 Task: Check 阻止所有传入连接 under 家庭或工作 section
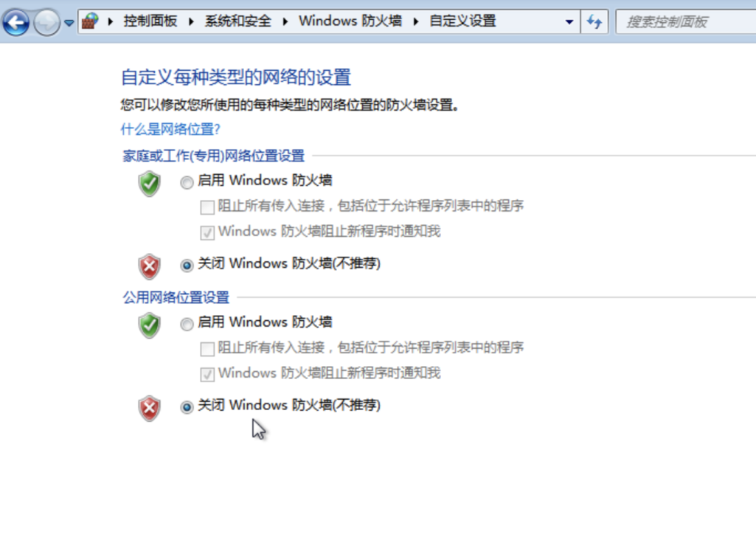pyautogui.click(x=207, y=207)
